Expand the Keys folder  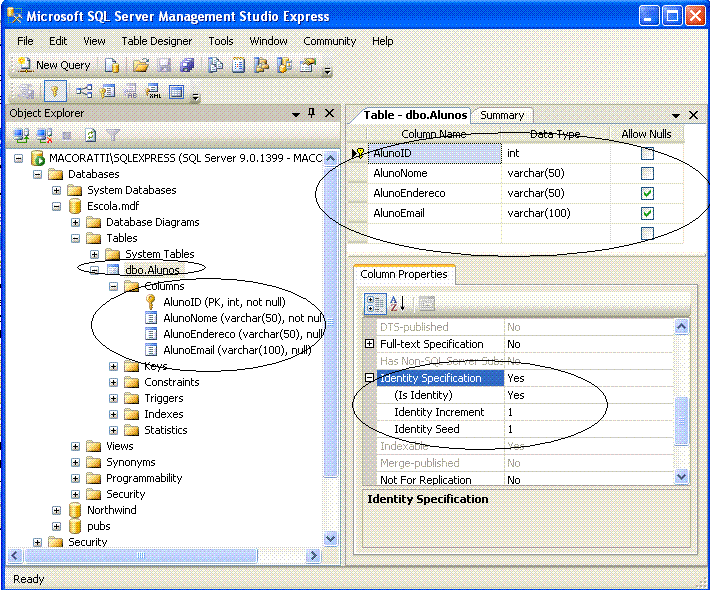[114, 366]
